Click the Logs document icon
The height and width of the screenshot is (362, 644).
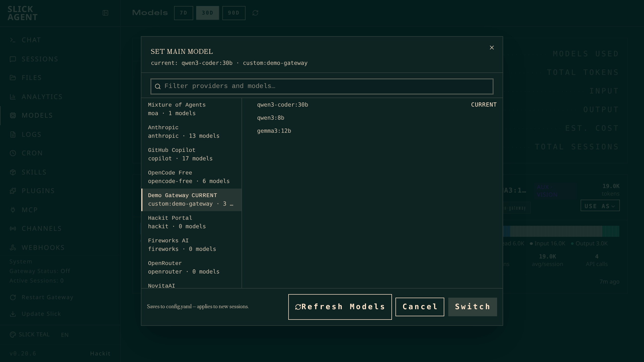point(13,134)
